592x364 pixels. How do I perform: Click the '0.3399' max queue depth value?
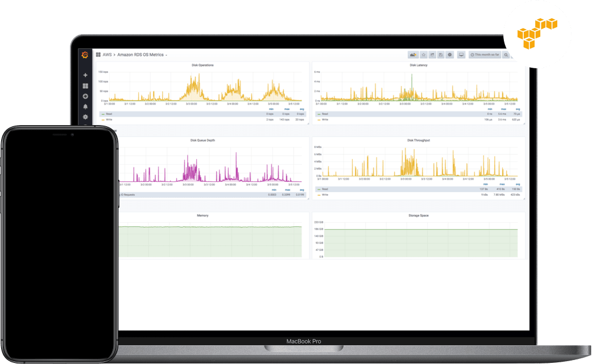(x=286, y=195)
